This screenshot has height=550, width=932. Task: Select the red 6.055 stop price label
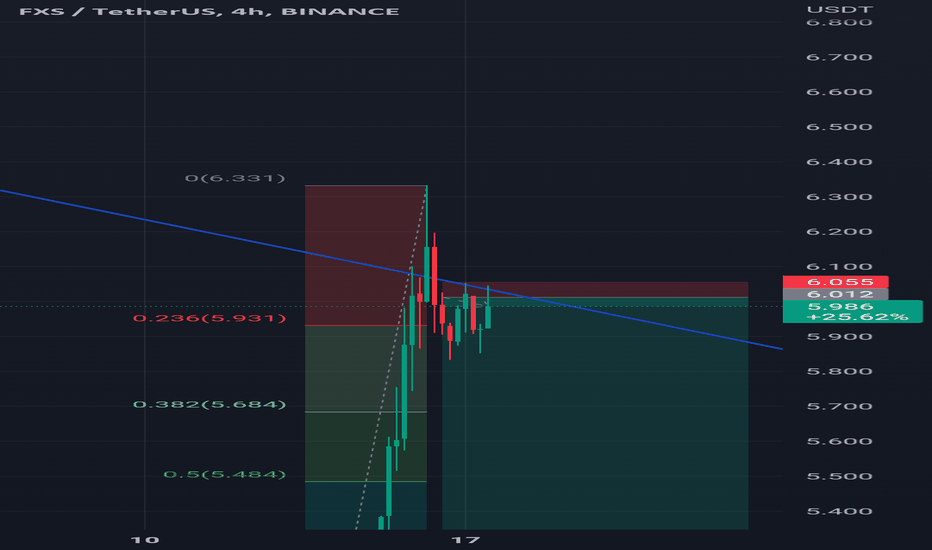835,282
